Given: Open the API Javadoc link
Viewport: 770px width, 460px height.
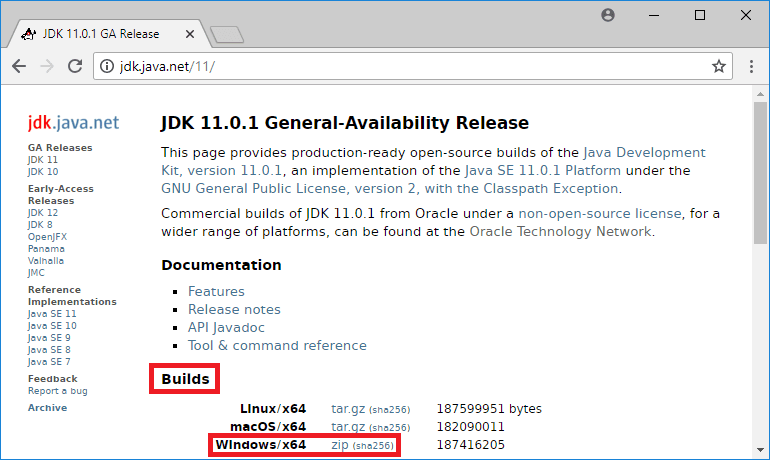Looking at the screenshot, I should 226,327.
